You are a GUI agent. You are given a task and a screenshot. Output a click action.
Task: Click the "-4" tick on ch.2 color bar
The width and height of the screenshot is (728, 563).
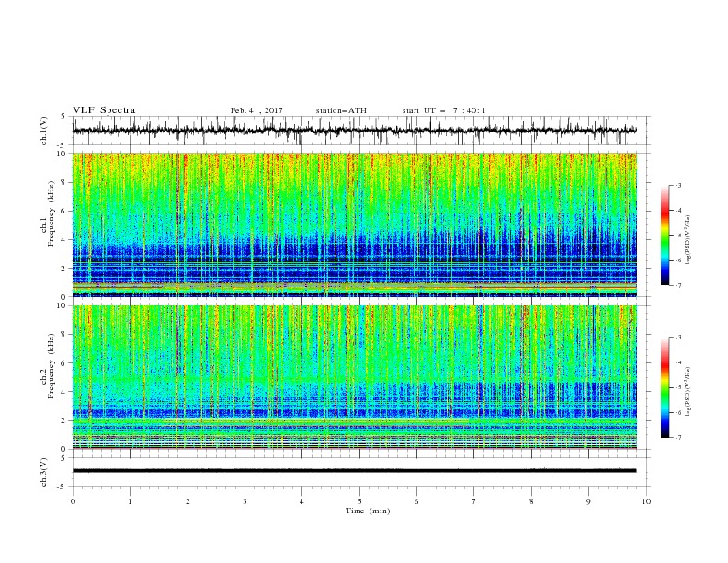point(677,362)
